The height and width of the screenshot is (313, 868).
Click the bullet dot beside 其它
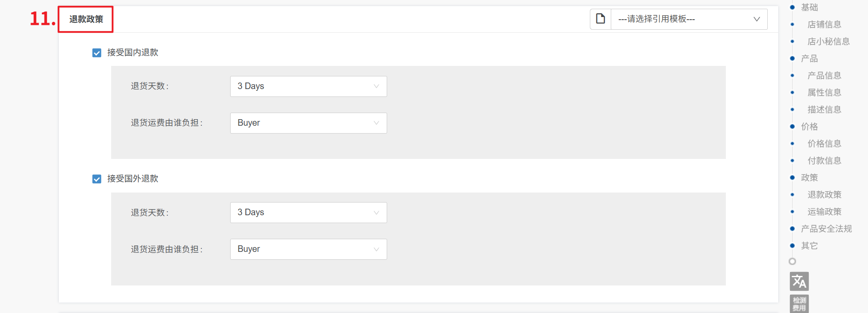coord(792,246)
